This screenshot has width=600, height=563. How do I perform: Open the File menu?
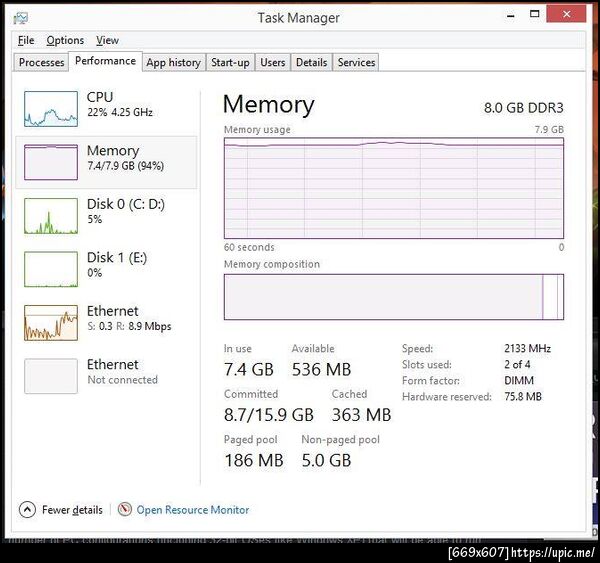tap(26, 40)
